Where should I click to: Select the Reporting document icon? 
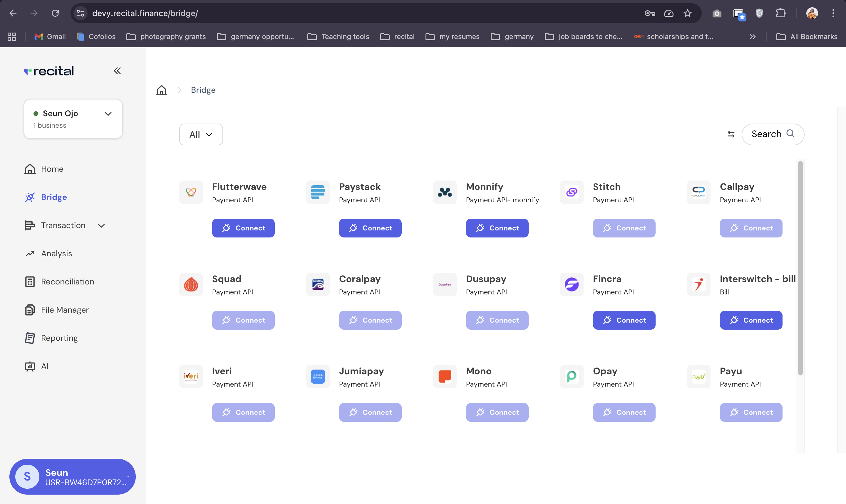tap(30, 338)
